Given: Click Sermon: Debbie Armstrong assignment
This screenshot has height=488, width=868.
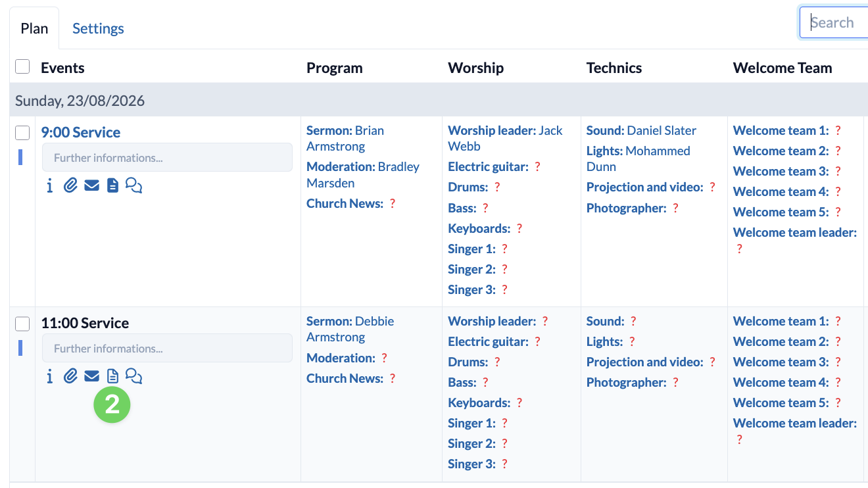Looking at the screenshot, I should (x=350, y=329).
